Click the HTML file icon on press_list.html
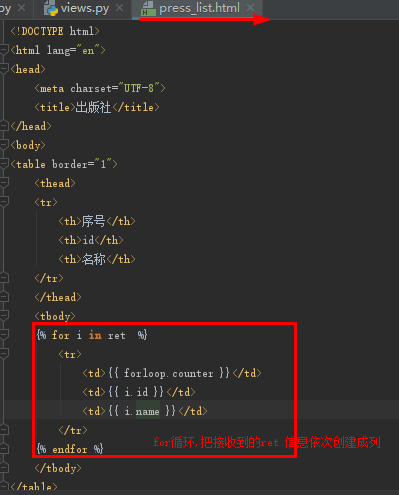 tap(148, 9)
